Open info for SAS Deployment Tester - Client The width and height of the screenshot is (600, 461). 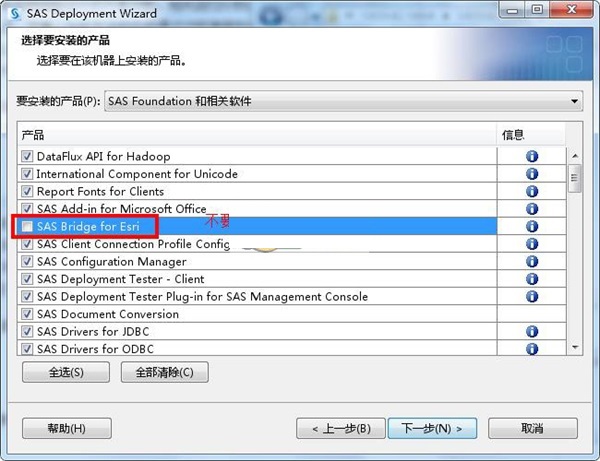[x=532, y=279]
